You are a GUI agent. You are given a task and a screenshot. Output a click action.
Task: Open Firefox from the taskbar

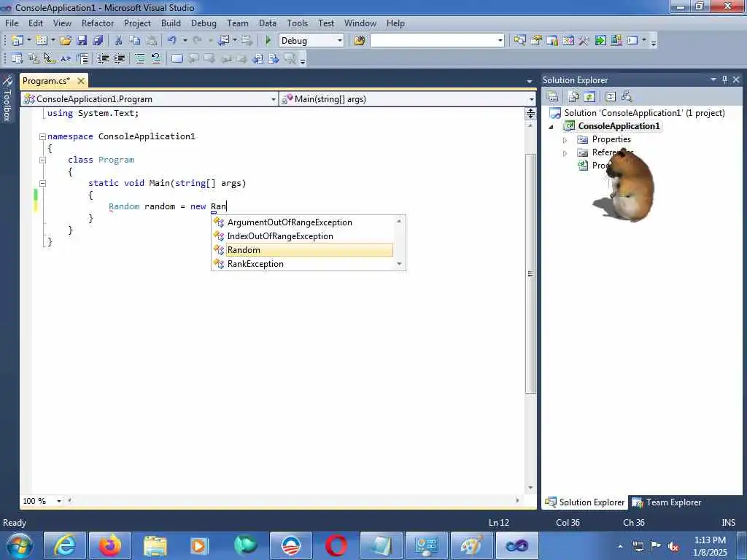pyautogui.click(x=110, y=545)
